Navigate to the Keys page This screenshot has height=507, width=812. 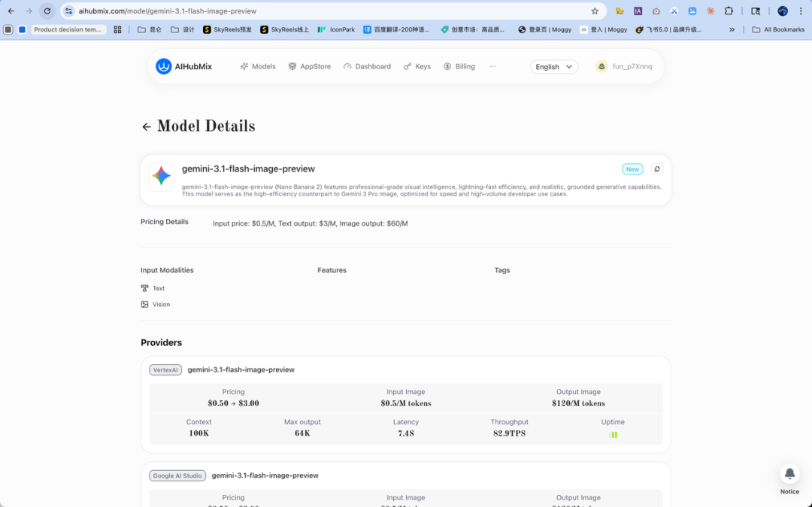coord(417,66)
